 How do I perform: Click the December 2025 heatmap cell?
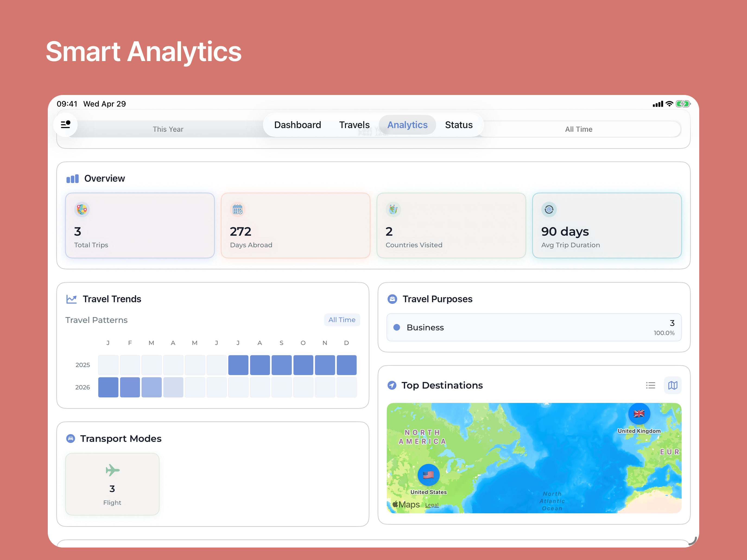[346, 365]
